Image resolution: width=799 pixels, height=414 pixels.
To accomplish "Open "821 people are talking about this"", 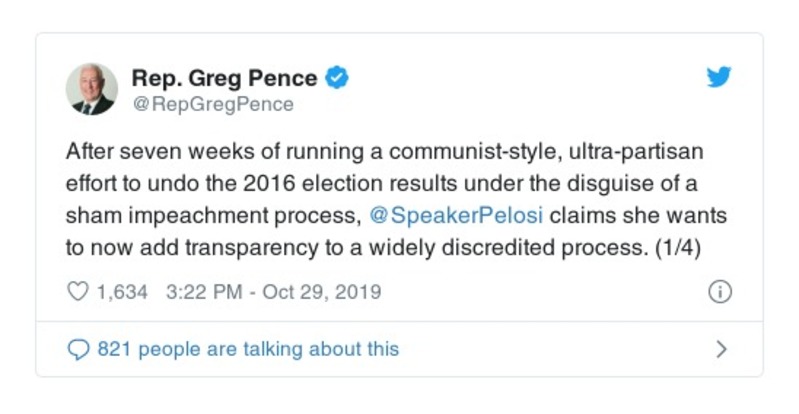I will tap(247, 349).
